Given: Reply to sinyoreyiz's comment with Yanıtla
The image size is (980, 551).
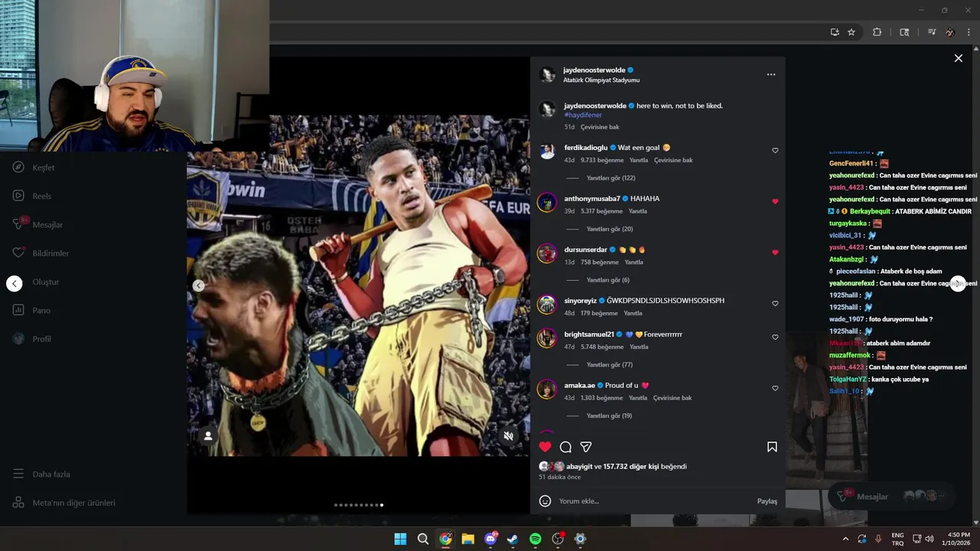Looking at the screenshot, I should pos(632,313).
